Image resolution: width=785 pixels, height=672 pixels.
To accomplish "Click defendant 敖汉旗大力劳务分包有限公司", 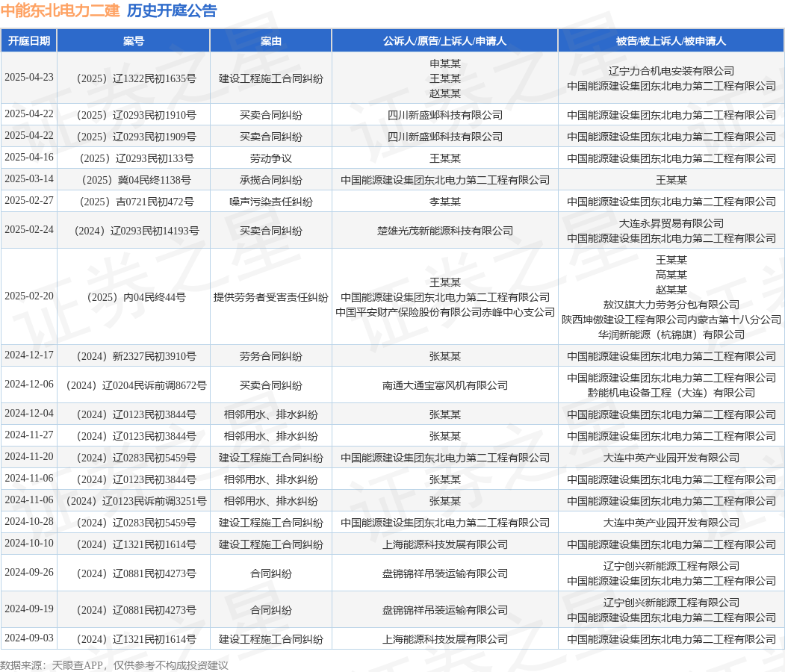I will [x=671, y=305].
